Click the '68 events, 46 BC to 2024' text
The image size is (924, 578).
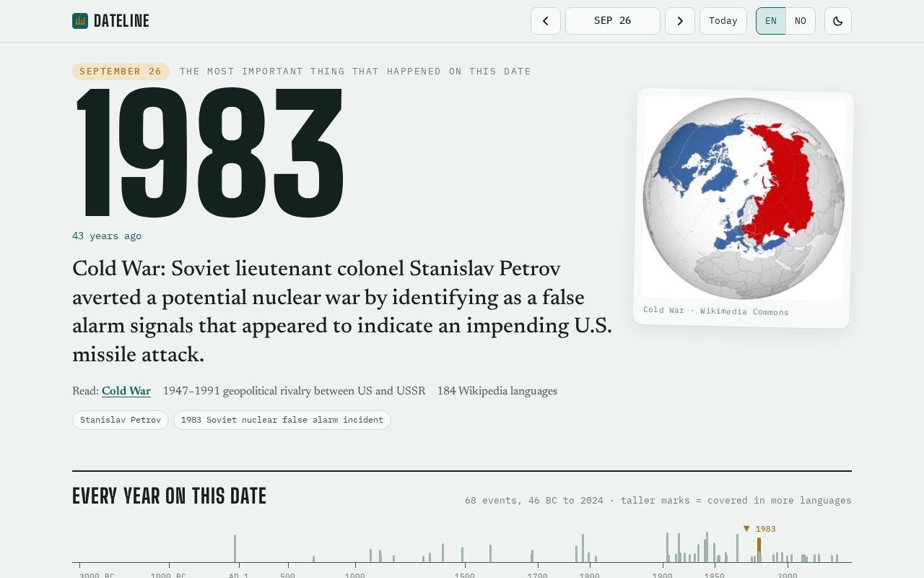534,501
